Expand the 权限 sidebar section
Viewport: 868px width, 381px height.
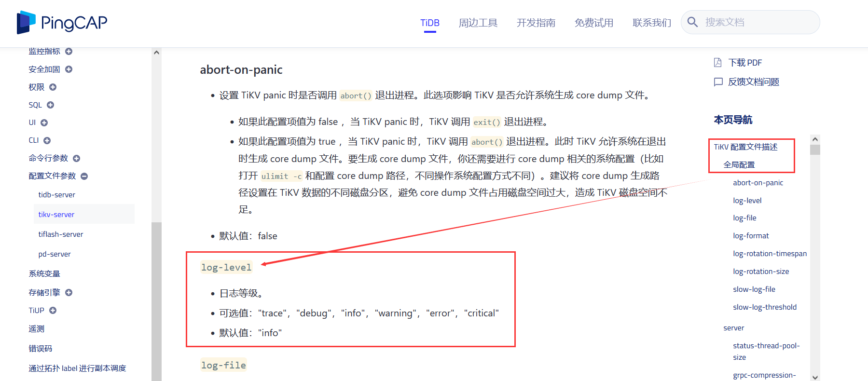53,87
